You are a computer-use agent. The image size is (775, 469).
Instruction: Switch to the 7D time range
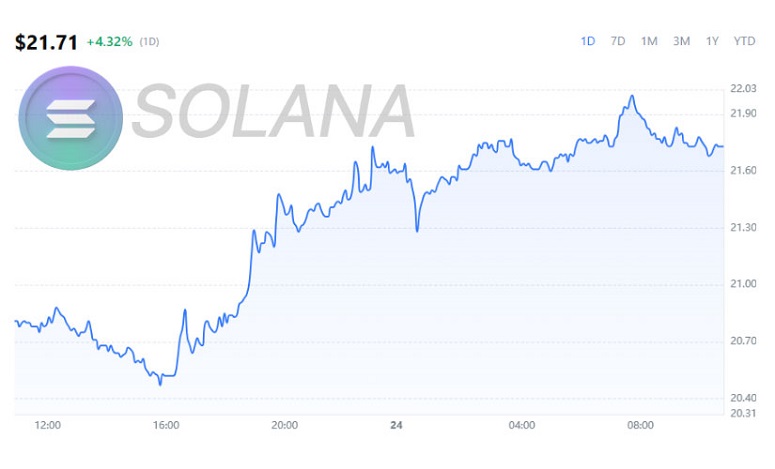click(618, 41)
